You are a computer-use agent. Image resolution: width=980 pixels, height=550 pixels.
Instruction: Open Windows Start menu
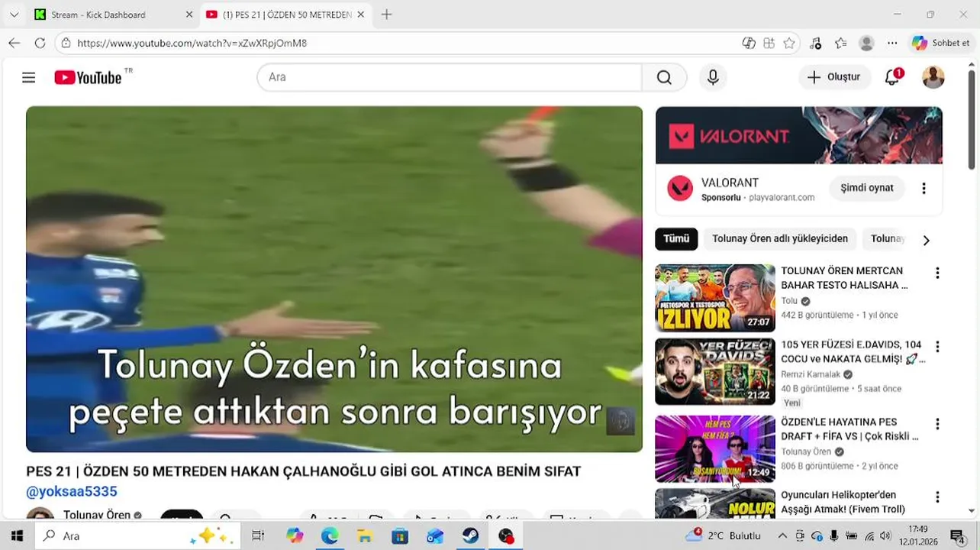click(x=17, y=536)
